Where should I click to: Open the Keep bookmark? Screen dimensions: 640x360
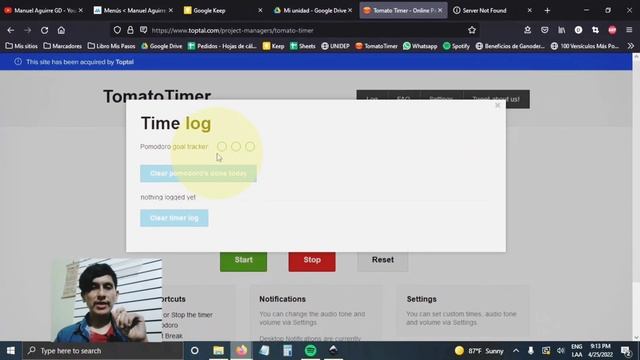[x=273, y=46]
